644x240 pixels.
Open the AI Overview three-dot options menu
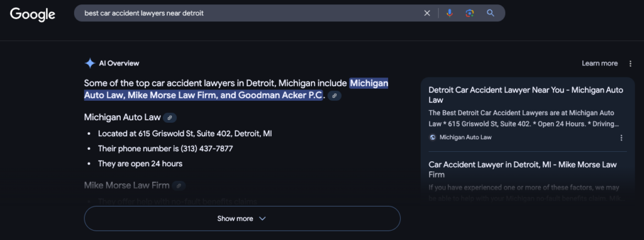[x=630, y=64]
